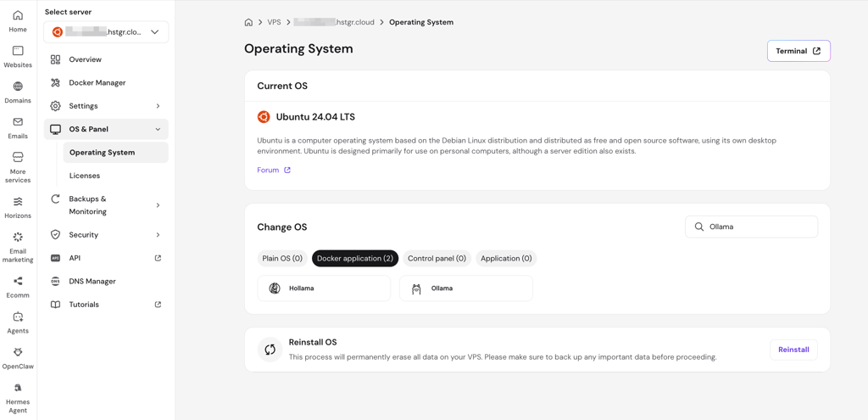Open the Horizons waves icon
Viewport: 868px width, 420px height.
pos(18,202)
